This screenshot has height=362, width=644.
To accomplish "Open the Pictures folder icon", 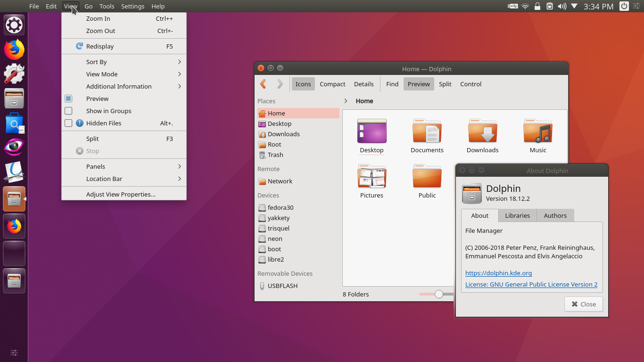I will coord(372,176).
